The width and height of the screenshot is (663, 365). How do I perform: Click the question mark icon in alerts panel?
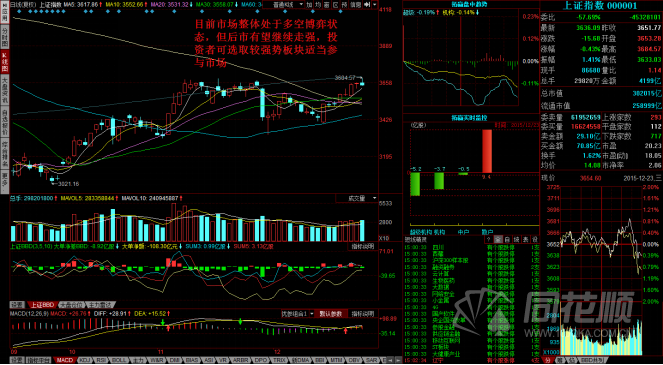point(488,239)
